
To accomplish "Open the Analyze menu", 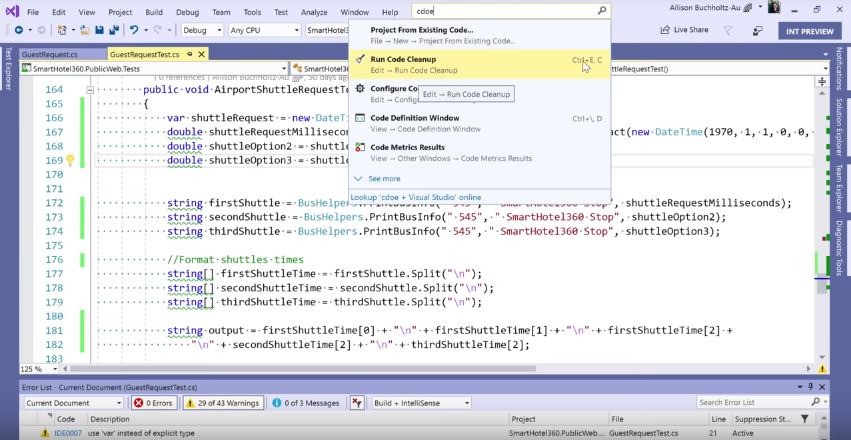I will [x=314, y=12].
